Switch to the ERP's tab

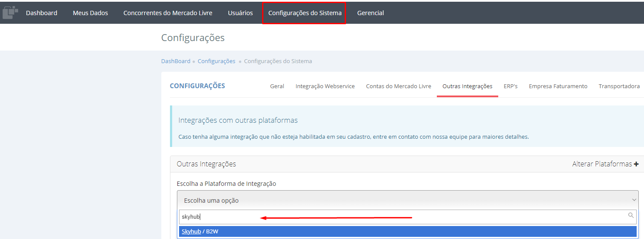(x=511, y=86)
